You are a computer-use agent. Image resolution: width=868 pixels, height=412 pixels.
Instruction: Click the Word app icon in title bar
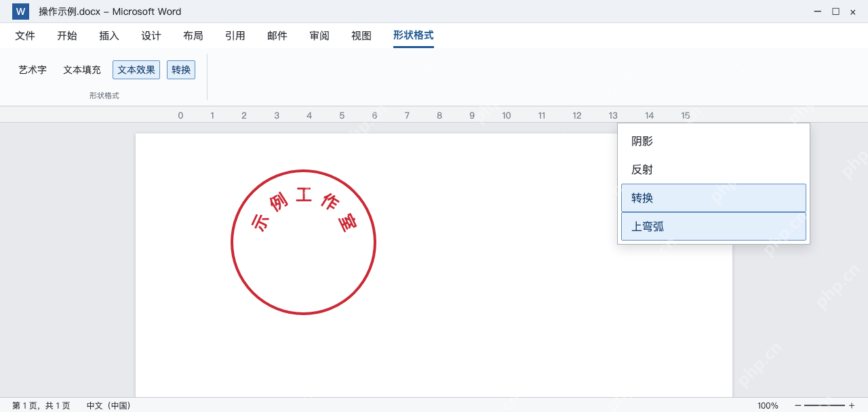[x=20, y=12]
